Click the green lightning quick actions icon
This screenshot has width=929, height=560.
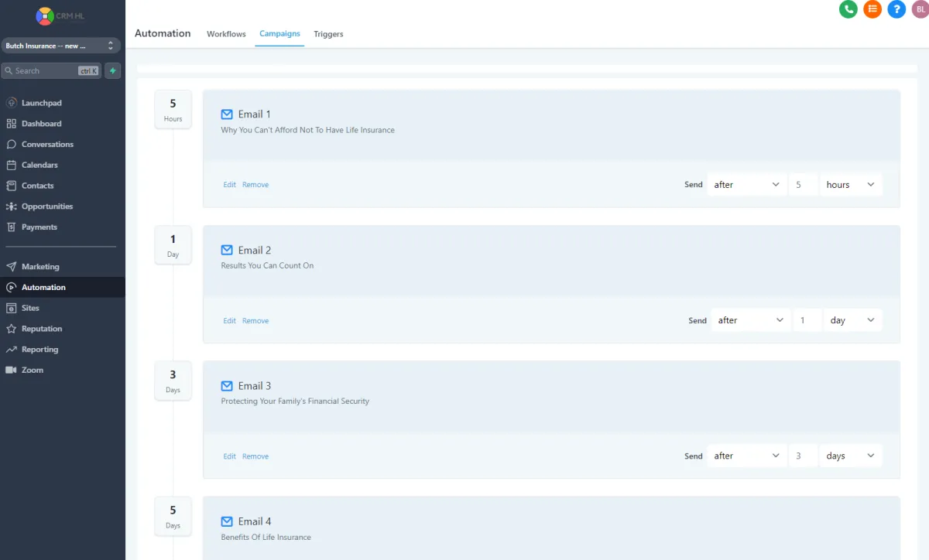tap(113, 70)
